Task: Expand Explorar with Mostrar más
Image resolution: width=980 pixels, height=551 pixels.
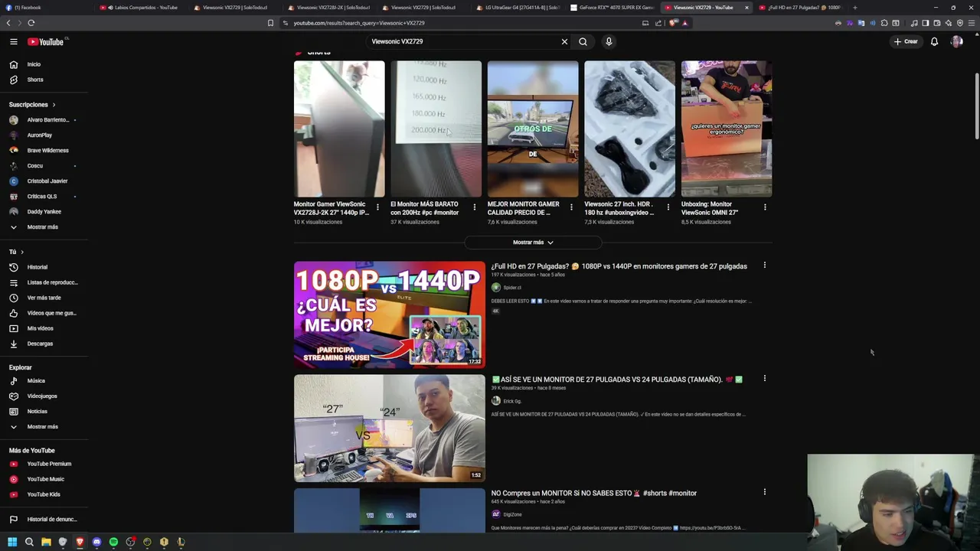Action: pos(44,426)
